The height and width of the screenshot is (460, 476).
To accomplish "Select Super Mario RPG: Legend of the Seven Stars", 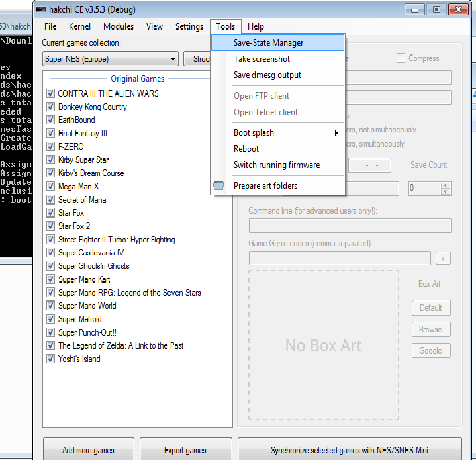I will [x=130, y=293].
